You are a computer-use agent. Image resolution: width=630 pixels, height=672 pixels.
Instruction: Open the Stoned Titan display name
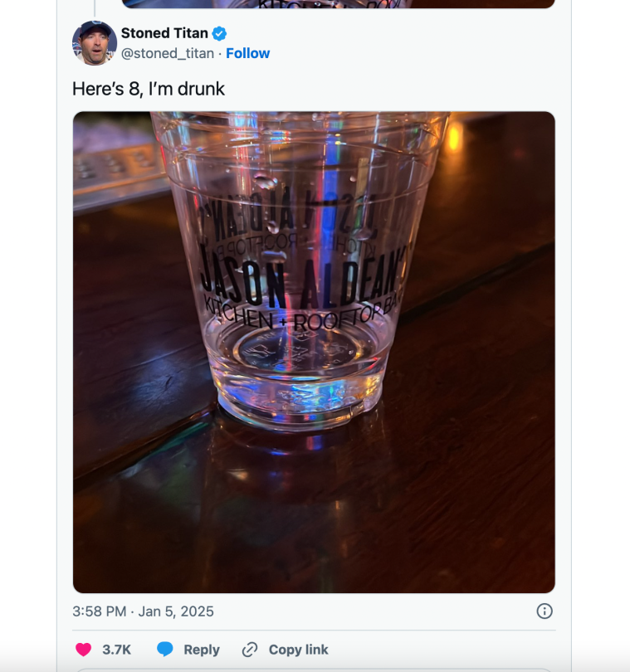(x=164, y=33)
